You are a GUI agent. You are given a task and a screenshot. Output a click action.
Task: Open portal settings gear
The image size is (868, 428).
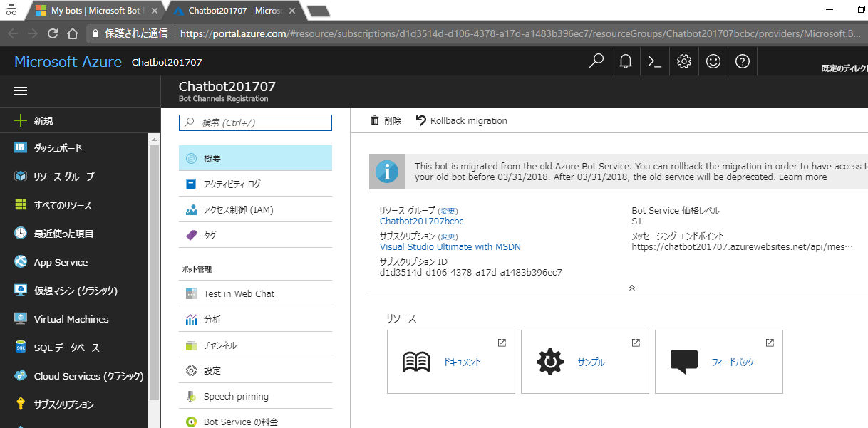684,61
